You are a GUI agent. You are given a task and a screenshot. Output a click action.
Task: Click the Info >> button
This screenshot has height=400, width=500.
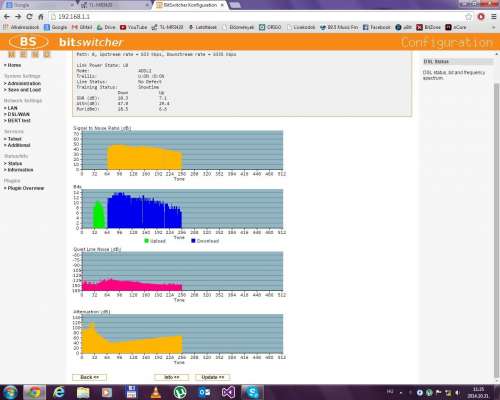tap(172, 377)
